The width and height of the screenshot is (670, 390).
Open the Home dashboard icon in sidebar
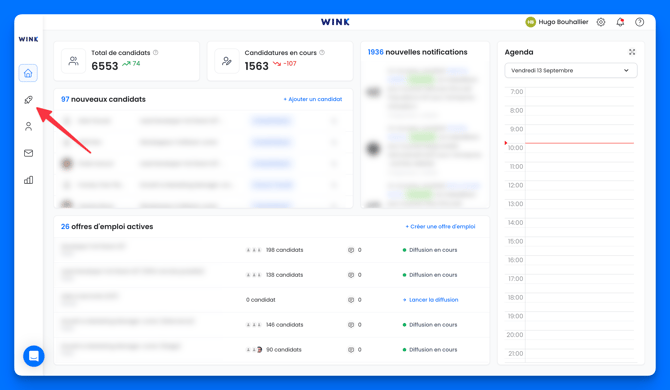coord(28,73)
